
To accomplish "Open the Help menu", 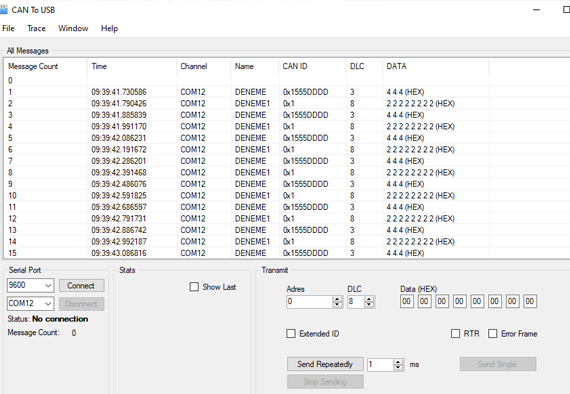I will tap(109, 28).
